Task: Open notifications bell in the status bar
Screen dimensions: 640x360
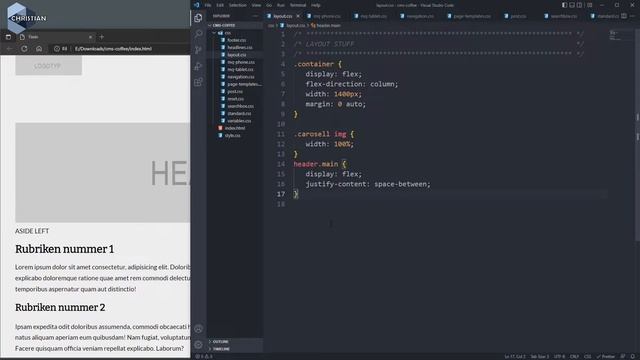Action: (x=633, y=356)
